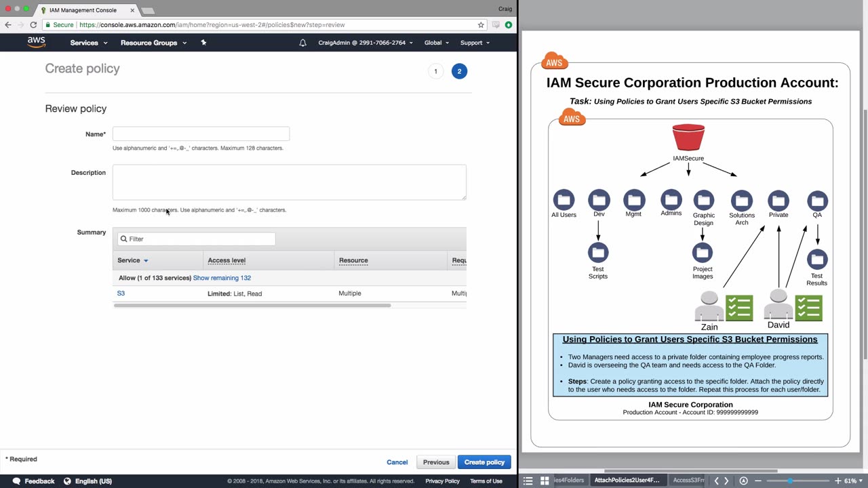
Task: Click the site lock icon in the address bar
Action: click(47, 25)
